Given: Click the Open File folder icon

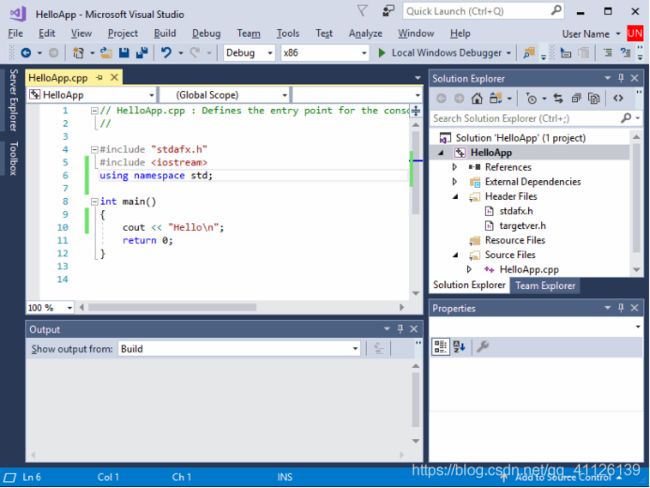Looking at the screenshot, I should (106, 53).
